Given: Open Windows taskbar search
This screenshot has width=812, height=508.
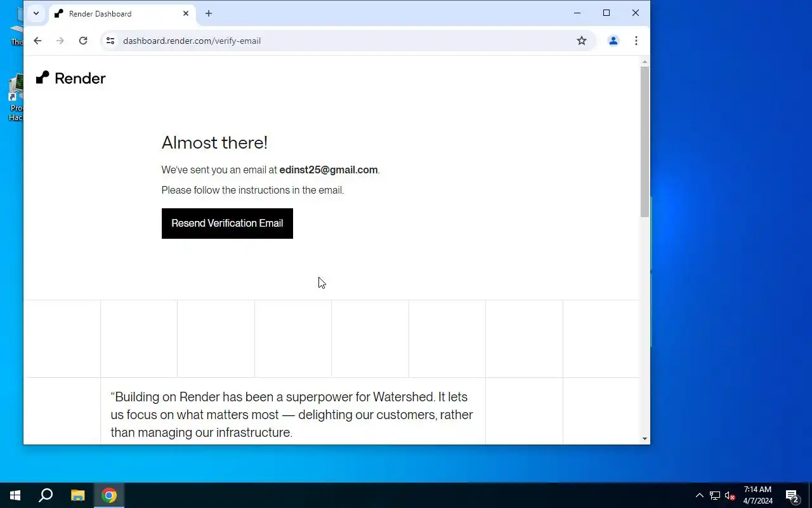Looking at the screenshot, I should point(46,495).
